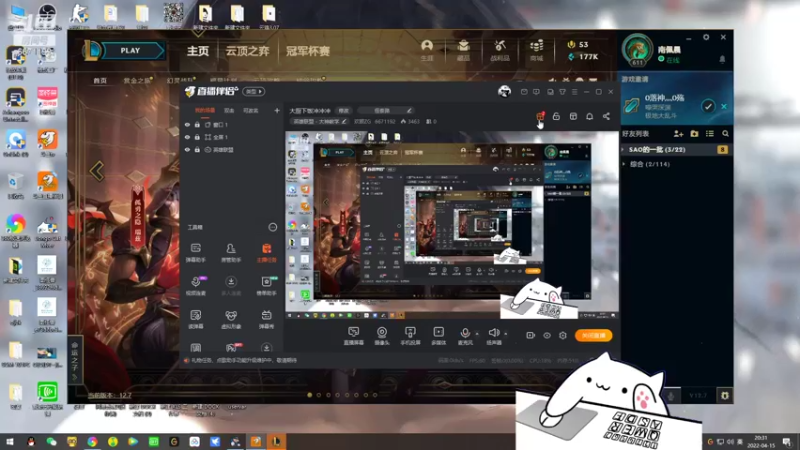Viewport: 800px width, 450px height.
Task: Open the 弹幕秀 tool
Action: click(266, 320)
